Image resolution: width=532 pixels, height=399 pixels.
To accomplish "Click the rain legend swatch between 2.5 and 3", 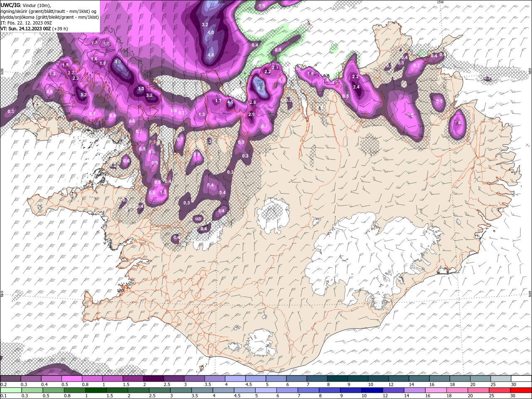I will pyautogui.click(x=160, y=390).
